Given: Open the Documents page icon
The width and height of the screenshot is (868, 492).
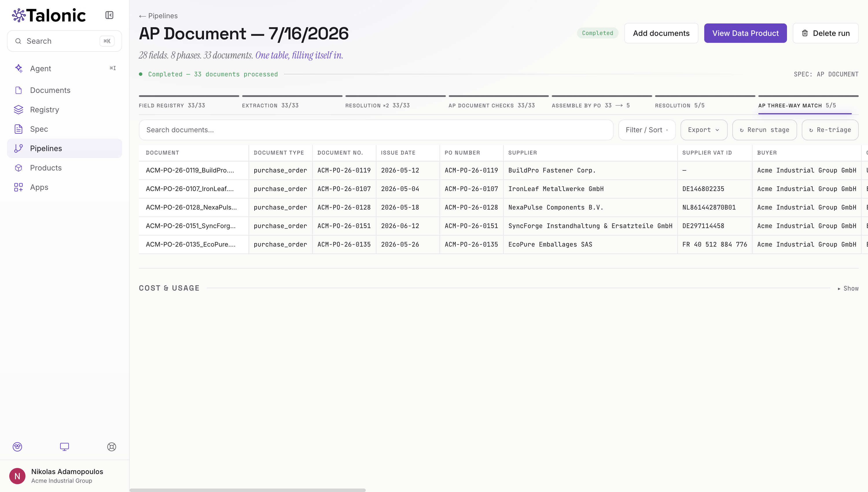Looking at the screenshot, I should 19,90.
